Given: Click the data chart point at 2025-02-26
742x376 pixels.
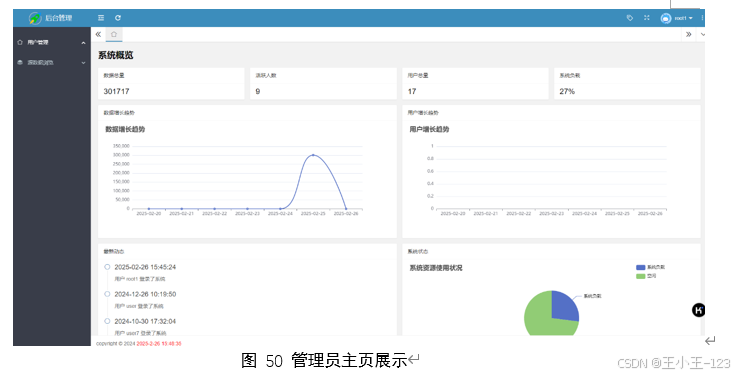Looking at the screenshot, I should point(346,209).
